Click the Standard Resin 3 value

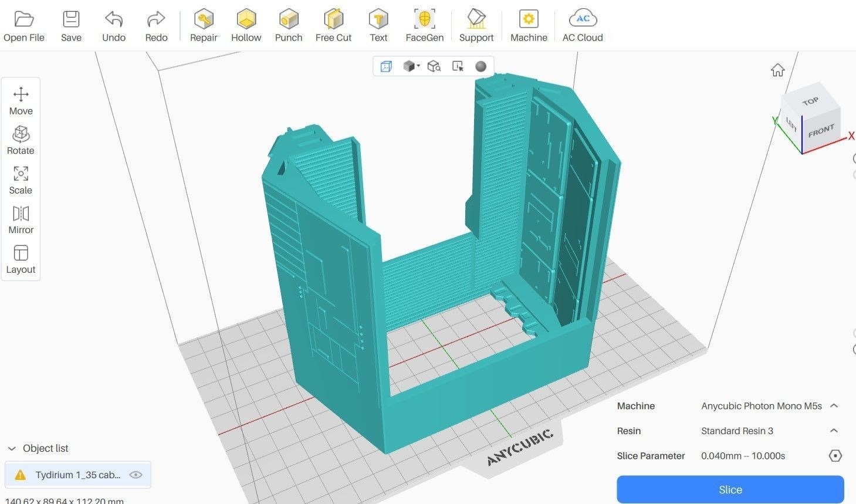coord(737,431)
